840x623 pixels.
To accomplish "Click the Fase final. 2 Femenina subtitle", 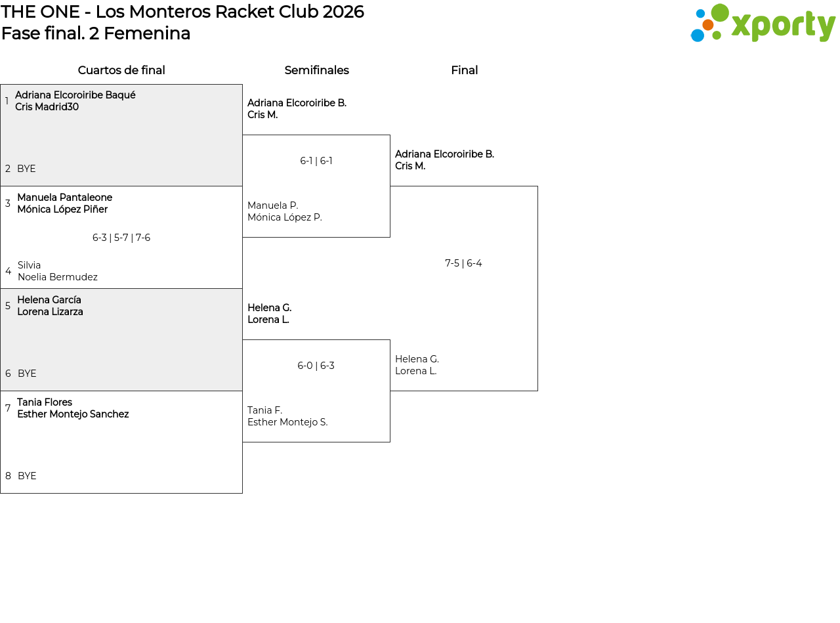I will [x=96, y=33].
